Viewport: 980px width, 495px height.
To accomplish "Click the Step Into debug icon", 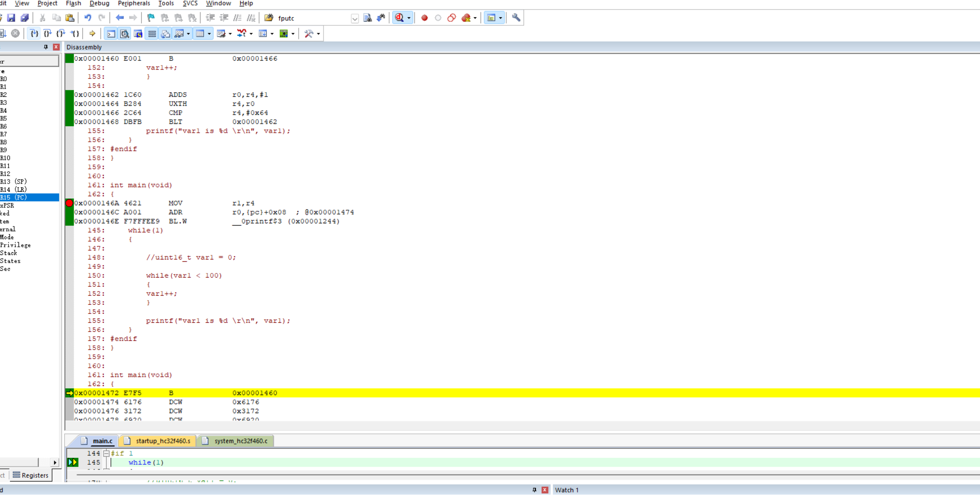I will click(x=34, y=33).
